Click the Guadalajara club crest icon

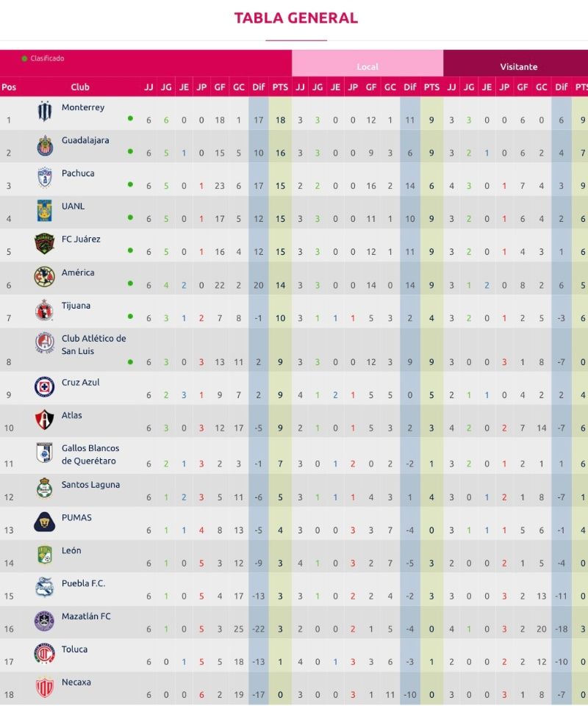[x=45, y=145]
